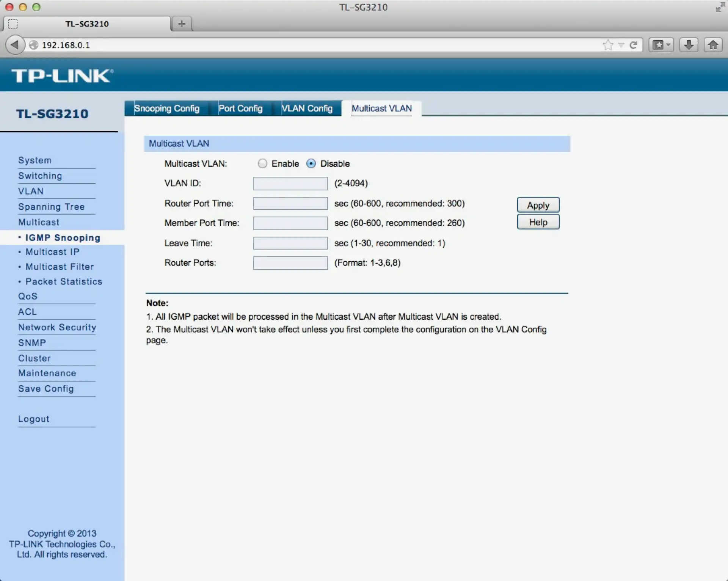Select the Enable radio button
728x581 pixels.
(262, 163)
